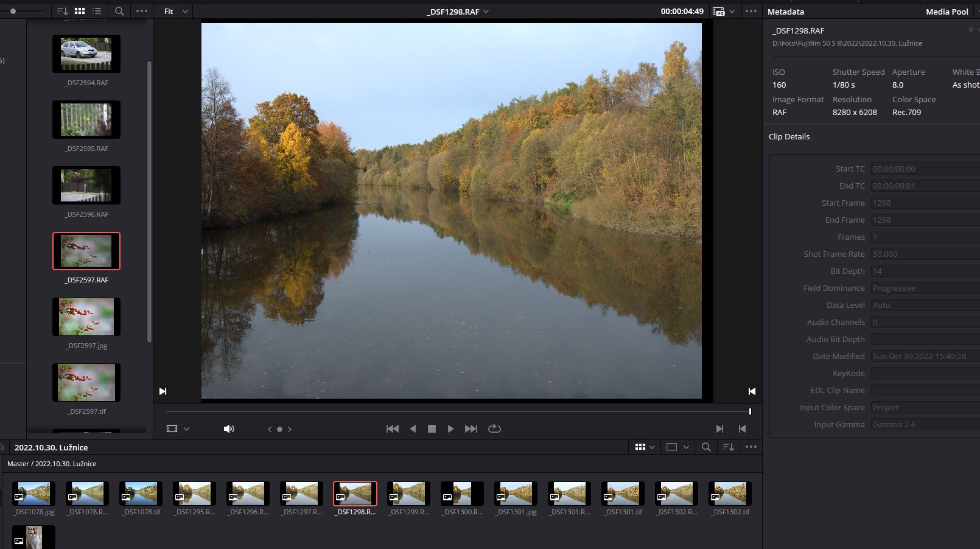Click the Shot Frame Rate field
The height and width of the screenshot is (549, 980).
tap(925, 254)
